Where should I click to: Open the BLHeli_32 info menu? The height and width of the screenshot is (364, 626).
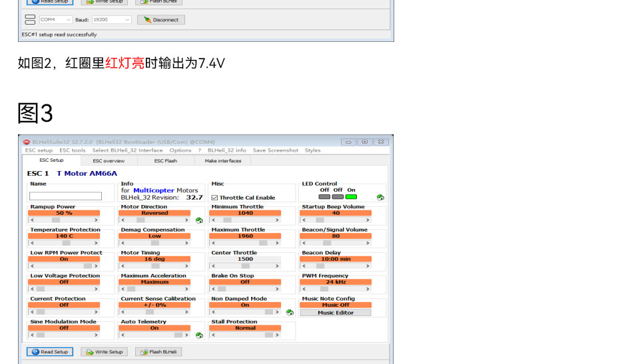(227, 150)
